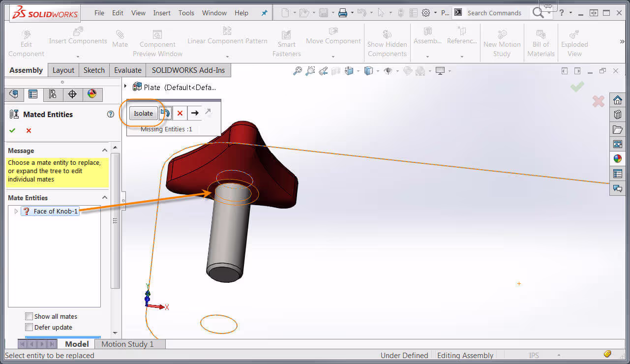Click the status bar tag icon
630x364 pixels.
tap(607, 354)
